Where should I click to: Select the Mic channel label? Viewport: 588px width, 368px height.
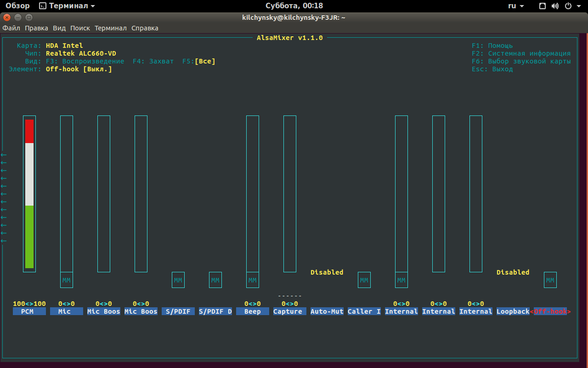pyautogui.click(x=67, y=311)
